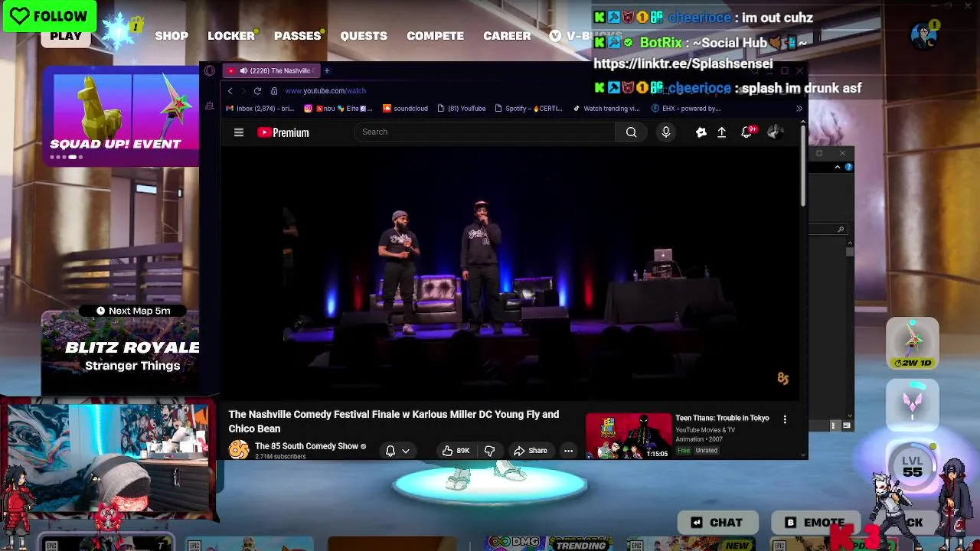980x551 pixels.
Task: Select the season pass badge labeled 2W 1D
Action: click(x=913, y=343)
